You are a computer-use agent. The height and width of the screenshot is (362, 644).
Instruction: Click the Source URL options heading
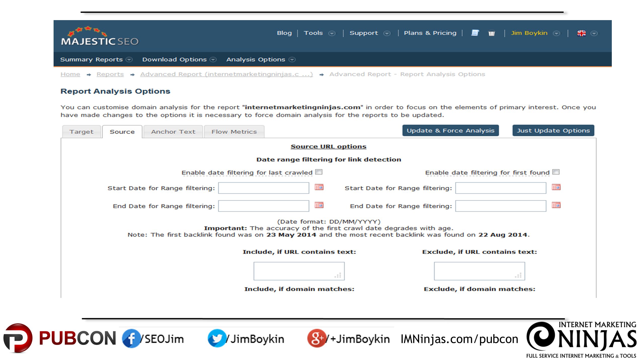328,147
